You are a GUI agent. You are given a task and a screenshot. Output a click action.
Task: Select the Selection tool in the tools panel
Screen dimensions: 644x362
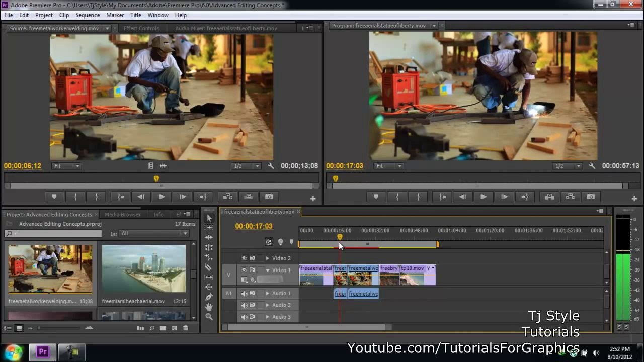tap(209, 218)
